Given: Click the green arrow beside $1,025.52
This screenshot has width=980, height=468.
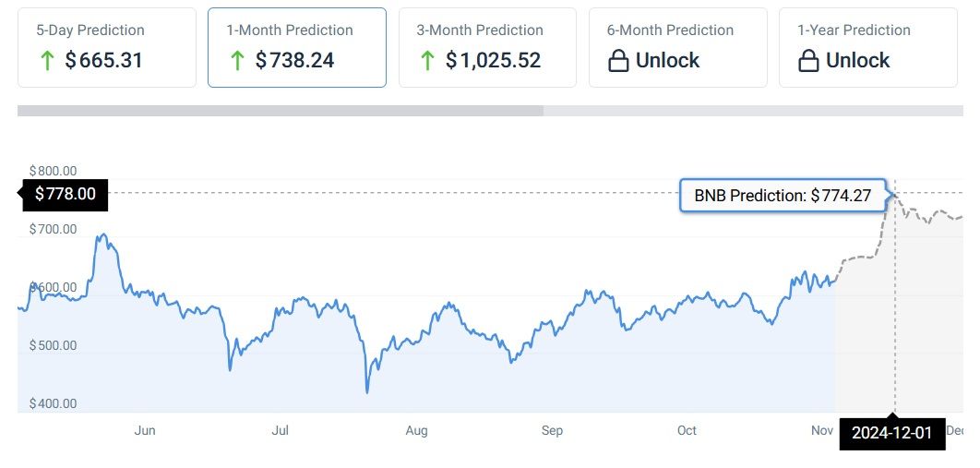Looking at the screenshot, I should [x=427, y=61].
